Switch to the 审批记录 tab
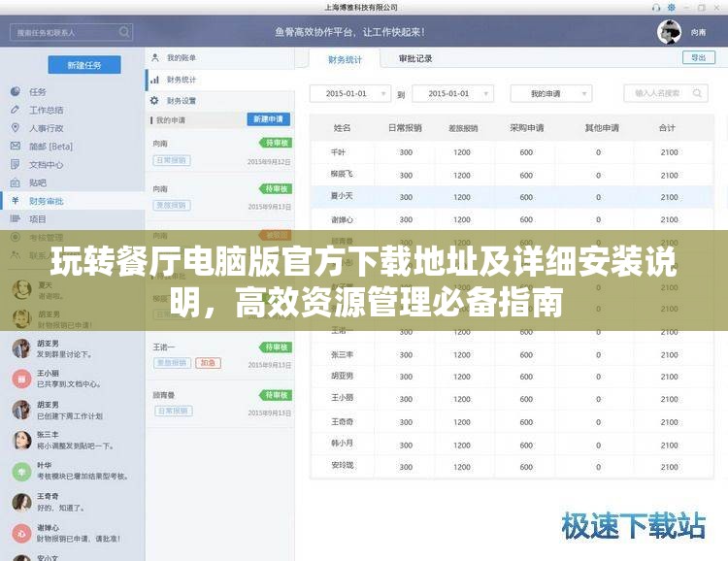The width and height of the screenshot is (728, 561). [x=415, y=58]
